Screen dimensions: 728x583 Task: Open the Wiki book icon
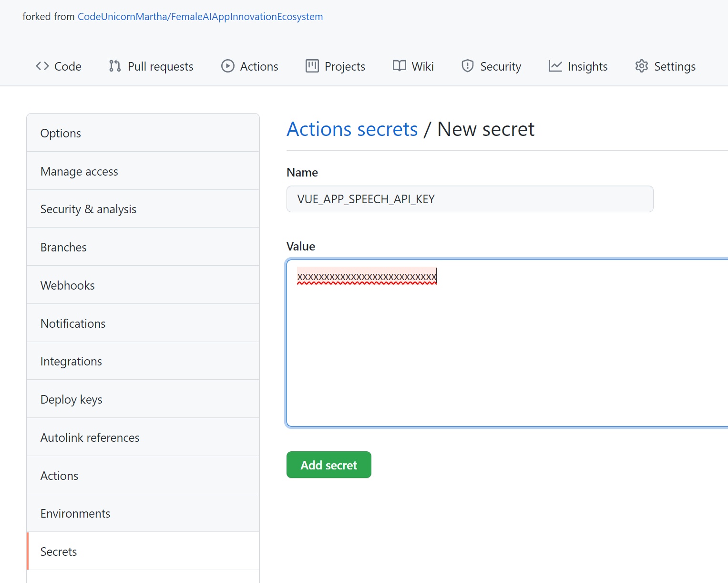399,66
